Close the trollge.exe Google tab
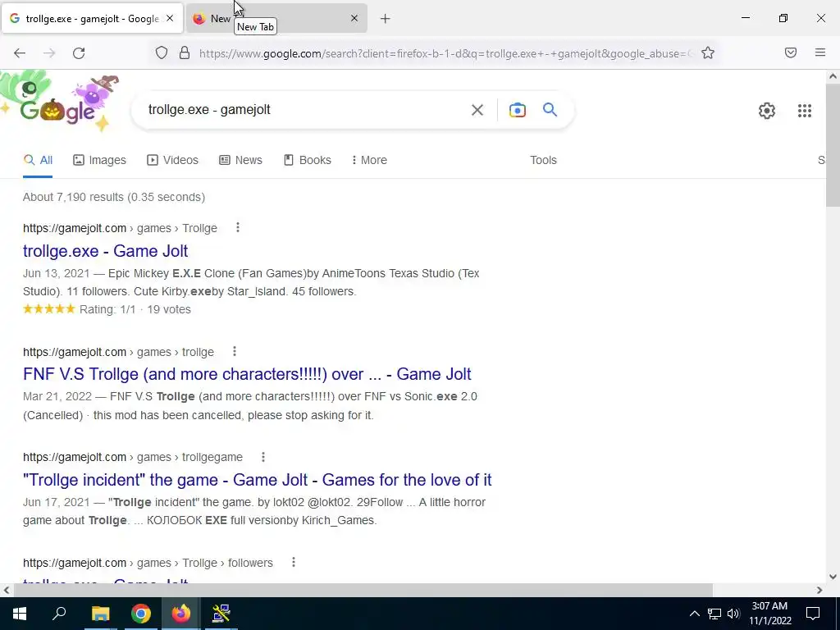The height and width of the screenshot is (630, 840). (x=170, y=18)
